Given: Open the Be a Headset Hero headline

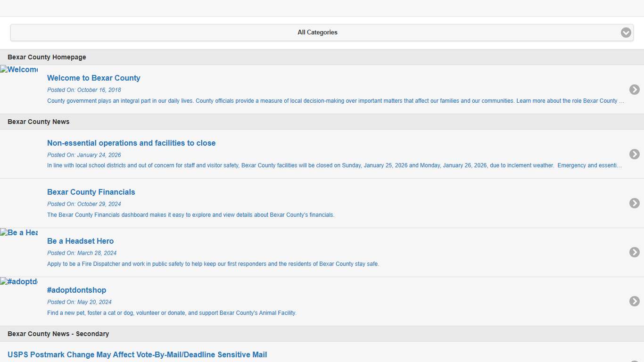Looking at the screenshot, I should click(80, 241).
